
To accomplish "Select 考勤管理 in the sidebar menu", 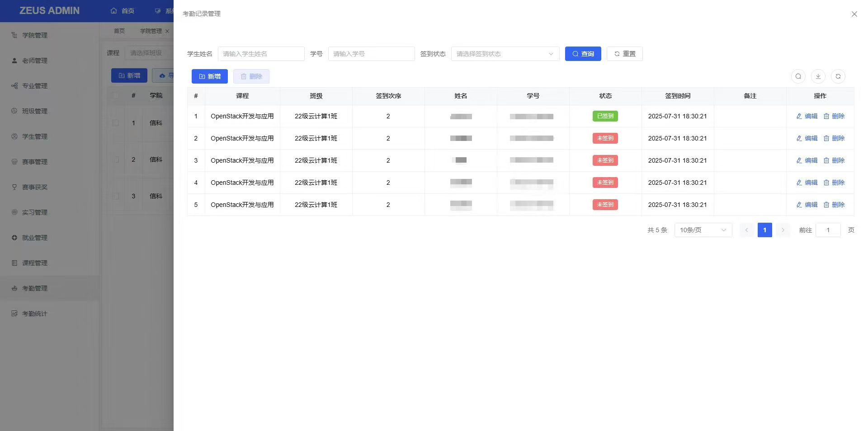I will pyautogui.click(x=35, y=288).
